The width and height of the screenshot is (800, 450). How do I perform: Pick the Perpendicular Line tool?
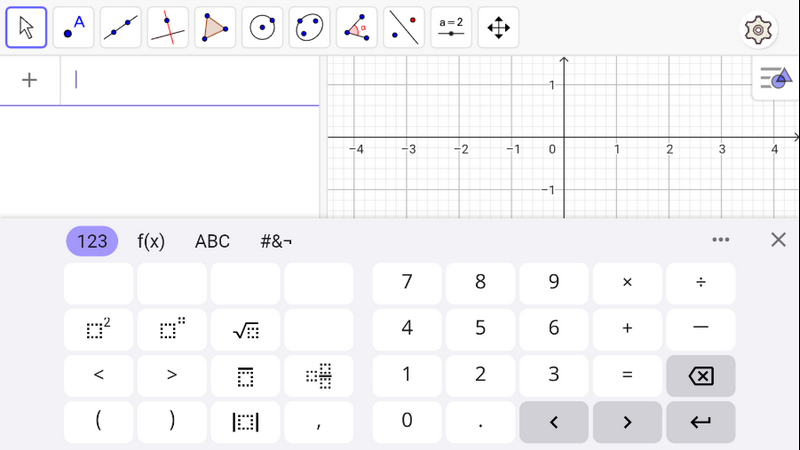point(168,28)
